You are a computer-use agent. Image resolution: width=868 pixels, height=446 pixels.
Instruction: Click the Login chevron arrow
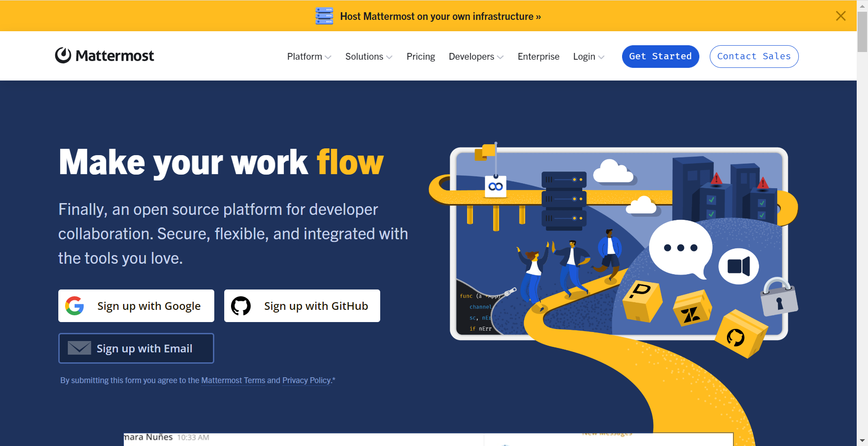pyautogui.click(x=601, y=57)
